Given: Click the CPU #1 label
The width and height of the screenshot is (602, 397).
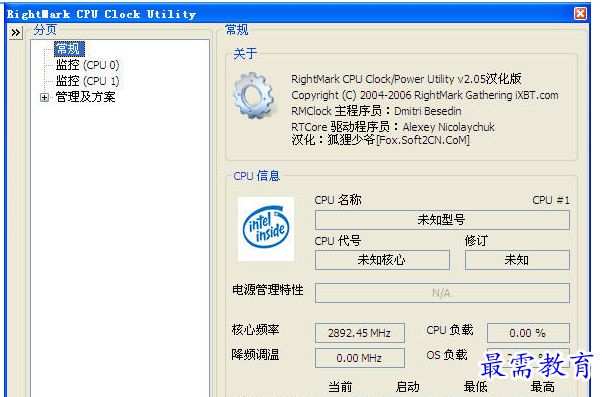Looking at the screenshot, I should click(551, 200).
